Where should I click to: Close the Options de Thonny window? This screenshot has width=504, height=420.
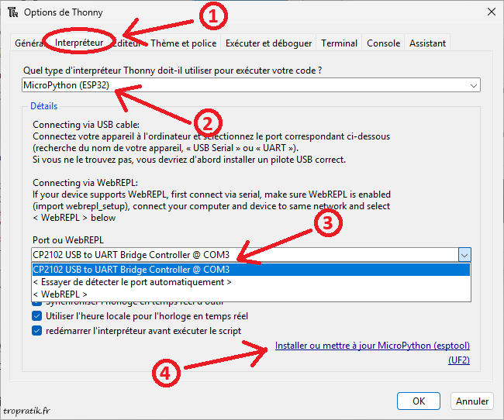[490, 12]
